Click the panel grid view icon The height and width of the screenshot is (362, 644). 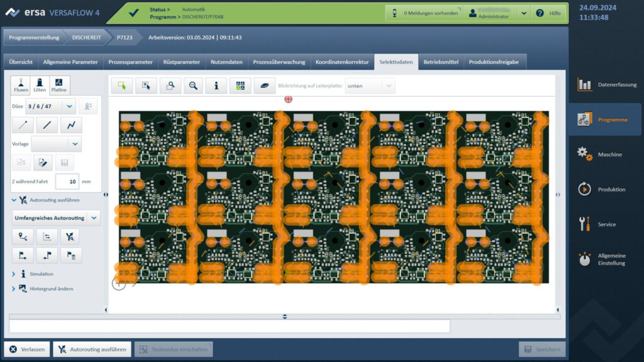pos(240,85)
